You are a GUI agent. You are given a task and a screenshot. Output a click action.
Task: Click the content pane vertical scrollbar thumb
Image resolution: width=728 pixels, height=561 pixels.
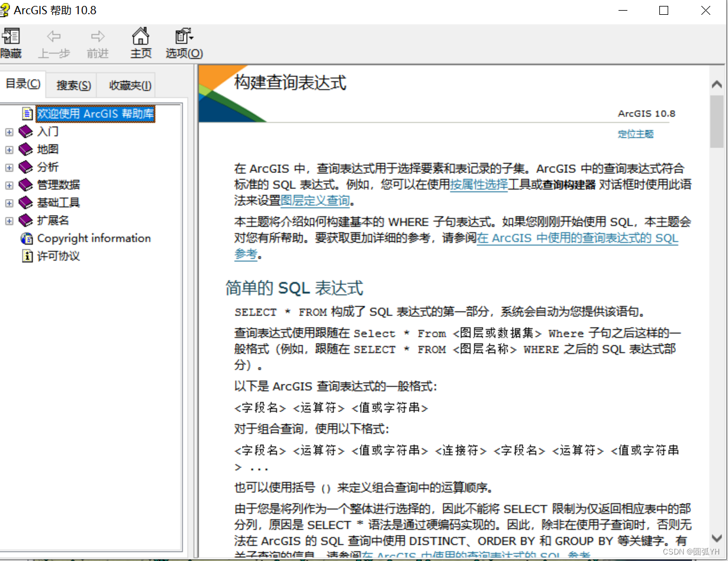(717, 121)
